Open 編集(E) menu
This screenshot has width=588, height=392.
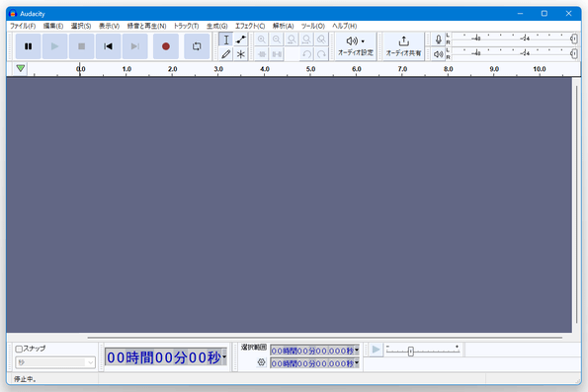53,26
